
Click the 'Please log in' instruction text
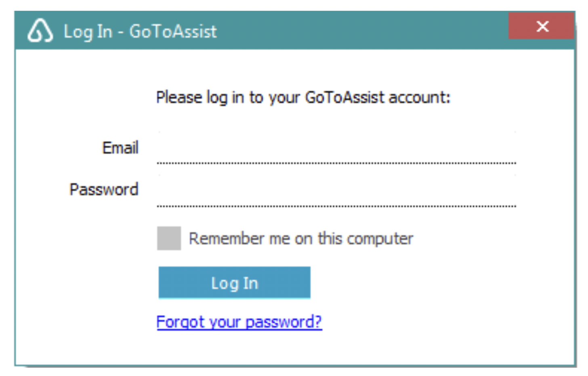tap(303, 98)
